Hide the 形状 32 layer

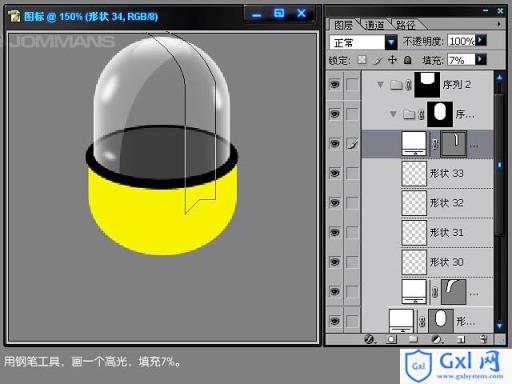pos(335,203)
